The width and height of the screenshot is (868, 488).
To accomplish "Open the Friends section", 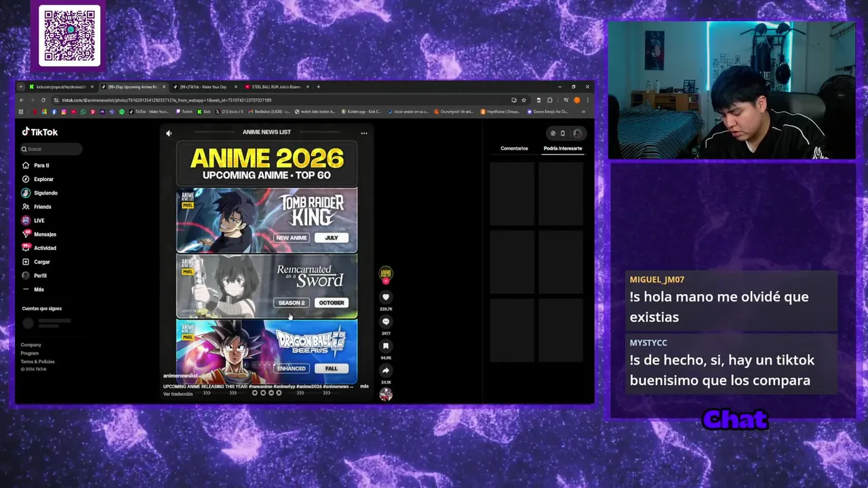I will [36, 207].
